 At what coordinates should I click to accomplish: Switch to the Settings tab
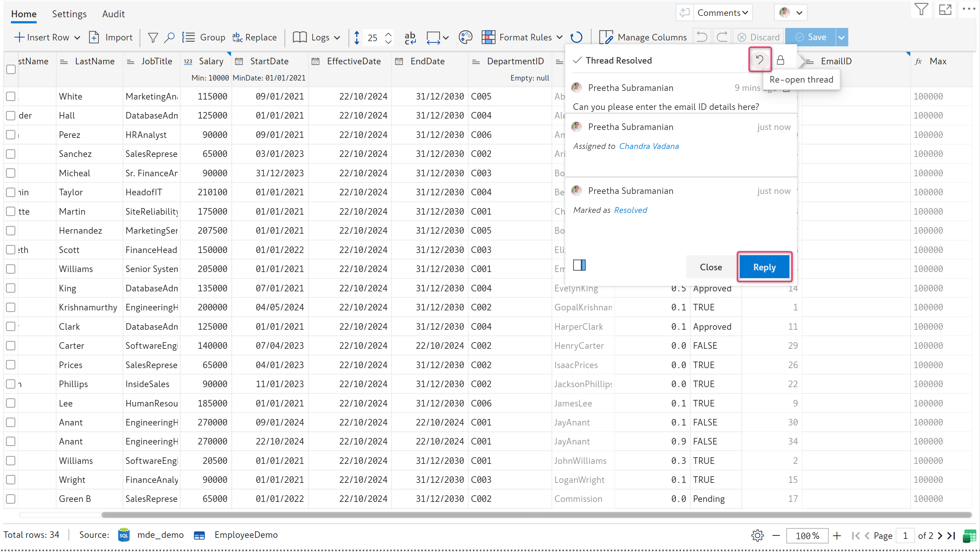pyautogui.click(x=69, y=14)
